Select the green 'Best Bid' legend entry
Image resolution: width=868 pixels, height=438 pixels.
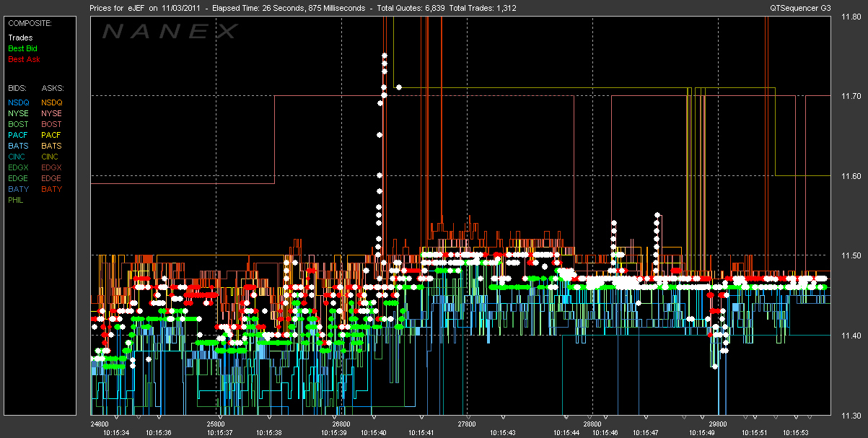point(23,48)
